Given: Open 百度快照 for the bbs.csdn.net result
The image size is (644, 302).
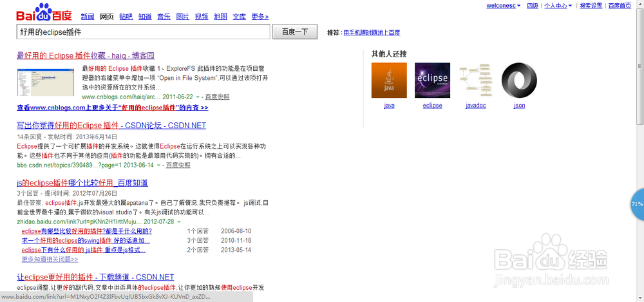Looking at the screenshot, I should point(178,165).
